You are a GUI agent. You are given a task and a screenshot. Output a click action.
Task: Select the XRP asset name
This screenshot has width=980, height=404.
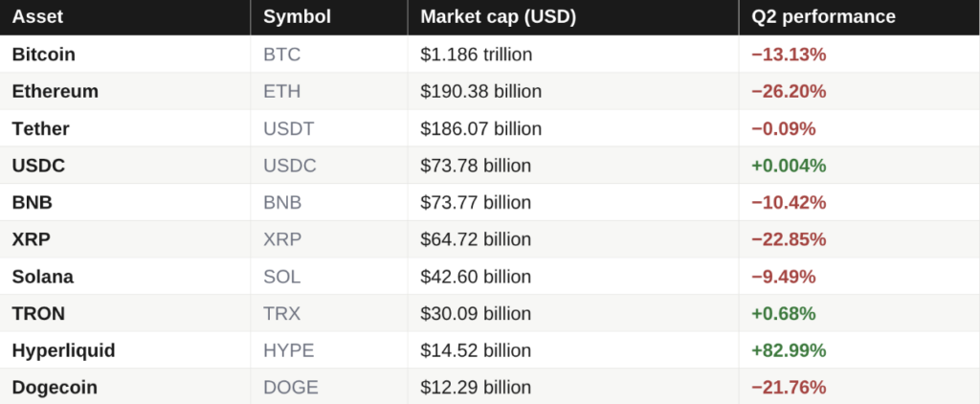click(x=32, y=239)
